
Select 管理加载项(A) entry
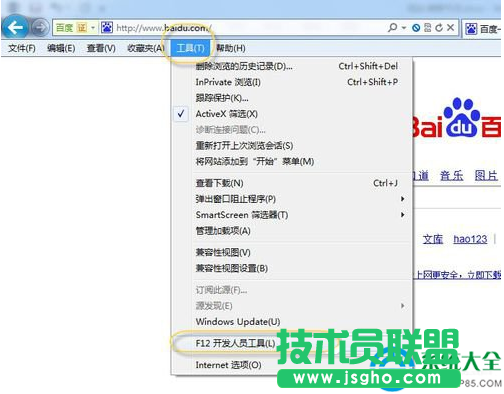292,231
